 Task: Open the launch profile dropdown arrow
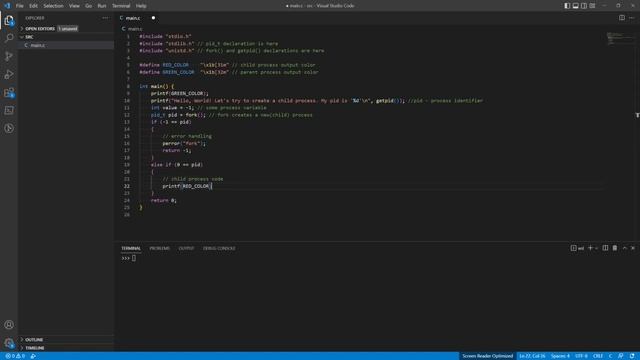tap(596, 248)
